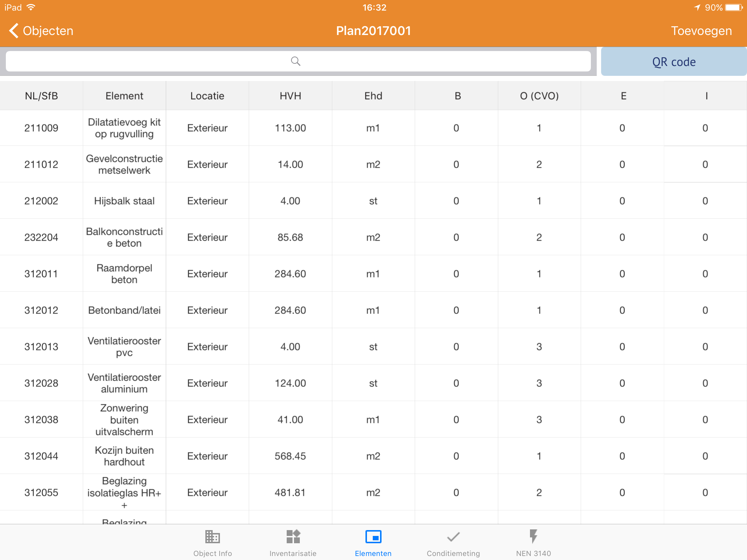Tap Toevoegen to add an element
747x560 pixels.
[701, 31]
